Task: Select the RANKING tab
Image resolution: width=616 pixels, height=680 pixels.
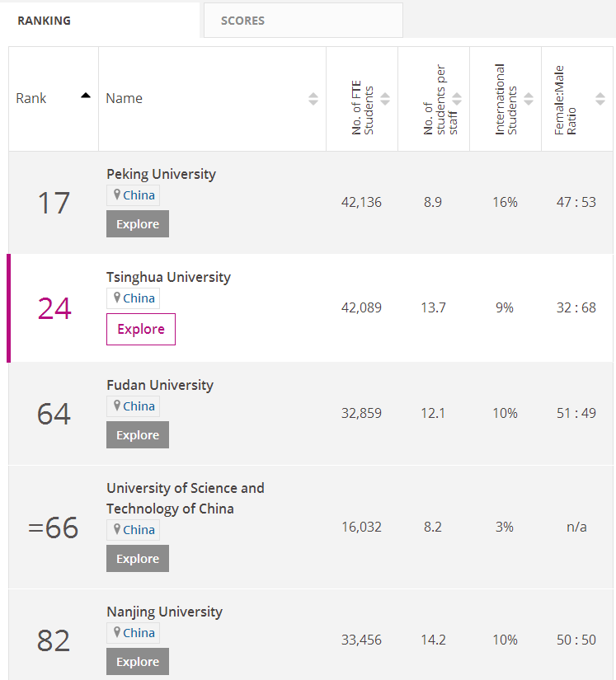Action: point(44,21)
